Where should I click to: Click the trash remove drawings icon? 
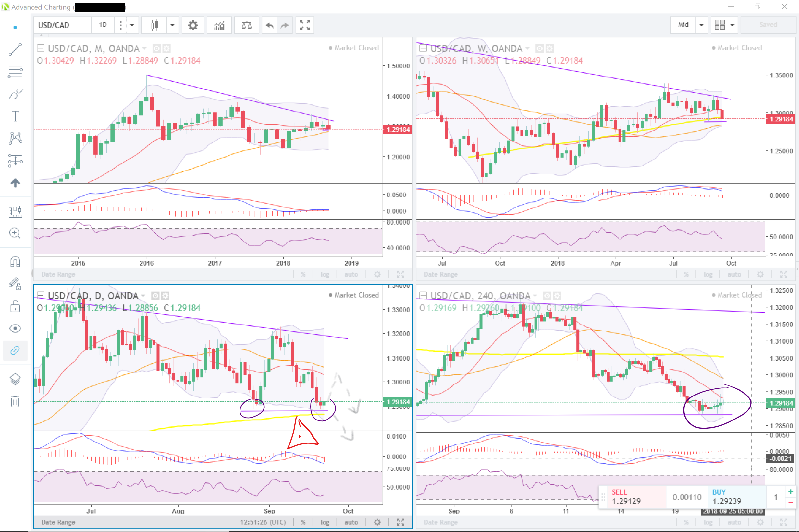pyautogui.click(x=15, y=401)
